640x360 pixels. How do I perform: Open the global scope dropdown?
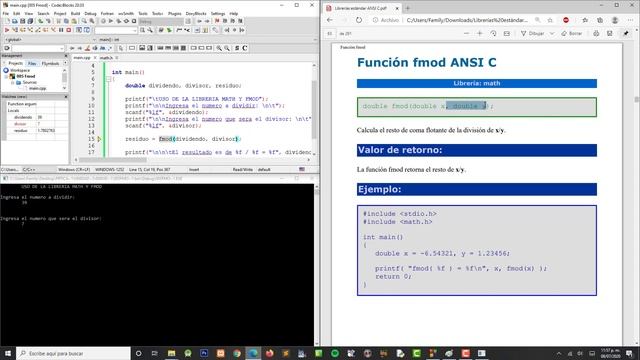click(51, 40)
